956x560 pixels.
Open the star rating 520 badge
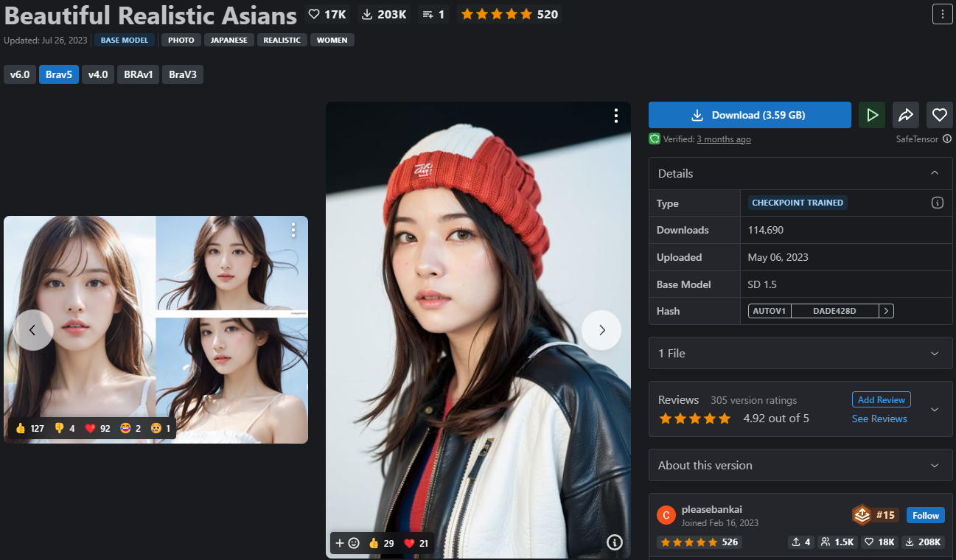508,14
